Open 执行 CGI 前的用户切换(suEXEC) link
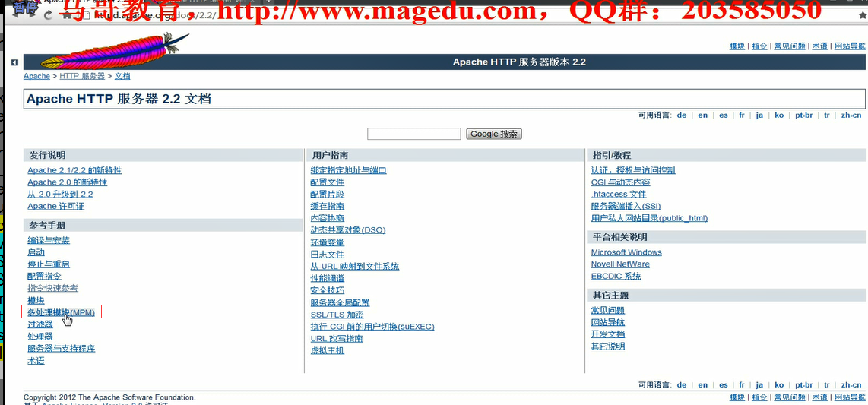Viewport: 868px width, 405px height. pyautogui.click(x=372, y=327)
